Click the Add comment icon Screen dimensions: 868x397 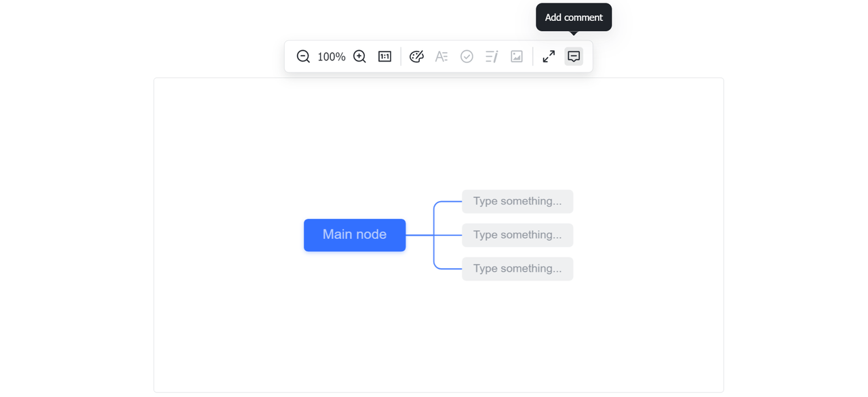(x=574, y=57)
